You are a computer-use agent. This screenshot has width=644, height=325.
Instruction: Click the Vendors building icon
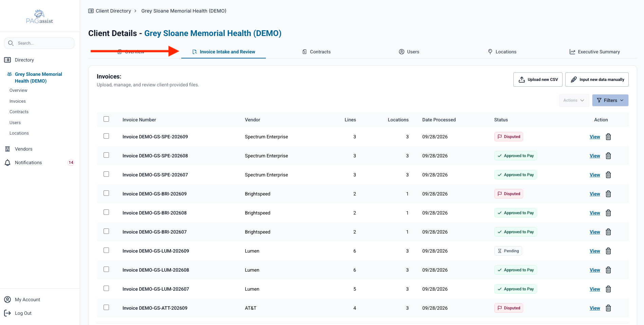click(x=7, y=149)
